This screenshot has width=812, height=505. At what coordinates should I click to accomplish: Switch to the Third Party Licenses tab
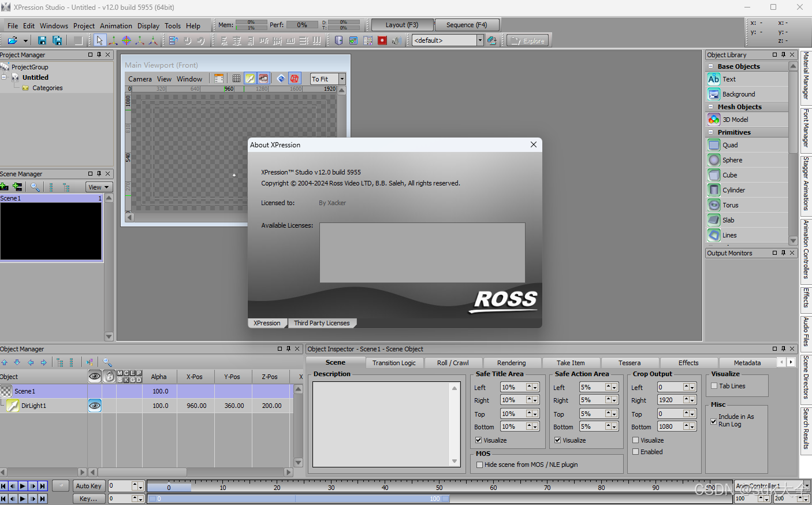pyautogui.click(x=322, y=323)
